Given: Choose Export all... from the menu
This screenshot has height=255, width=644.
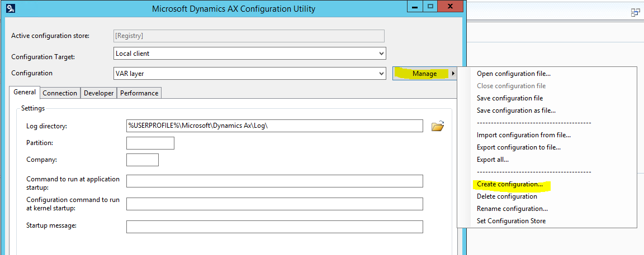Looking at the screenshot, I should (x=493, y=160).
